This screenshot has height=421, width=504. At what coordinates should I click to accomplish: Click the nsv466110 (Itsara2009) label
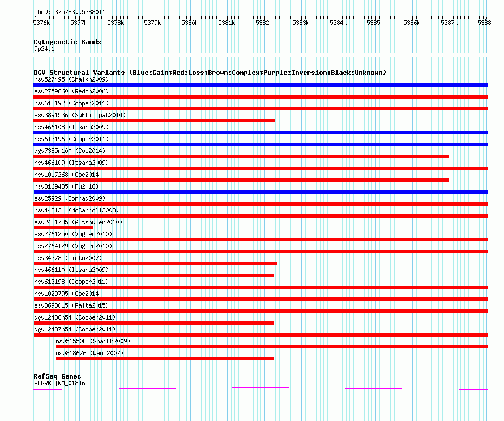pyautogui.click(x=71, y=270)
